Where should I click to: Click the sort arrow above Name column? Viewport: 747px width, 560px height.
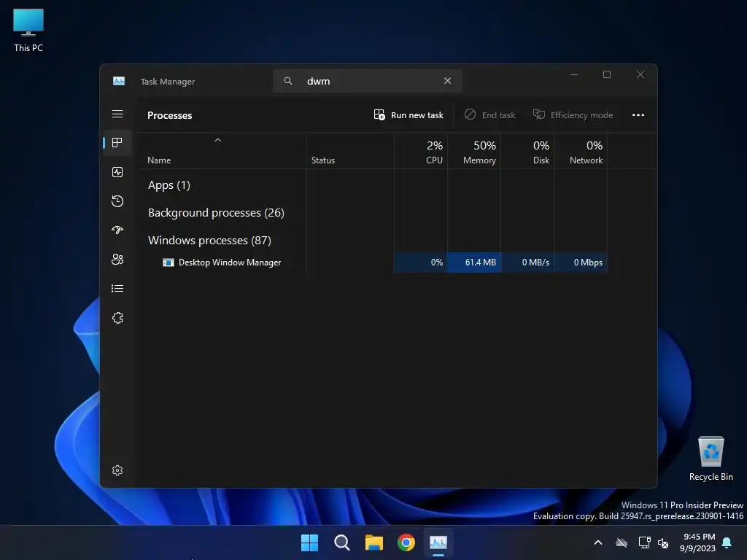point(217,140)
